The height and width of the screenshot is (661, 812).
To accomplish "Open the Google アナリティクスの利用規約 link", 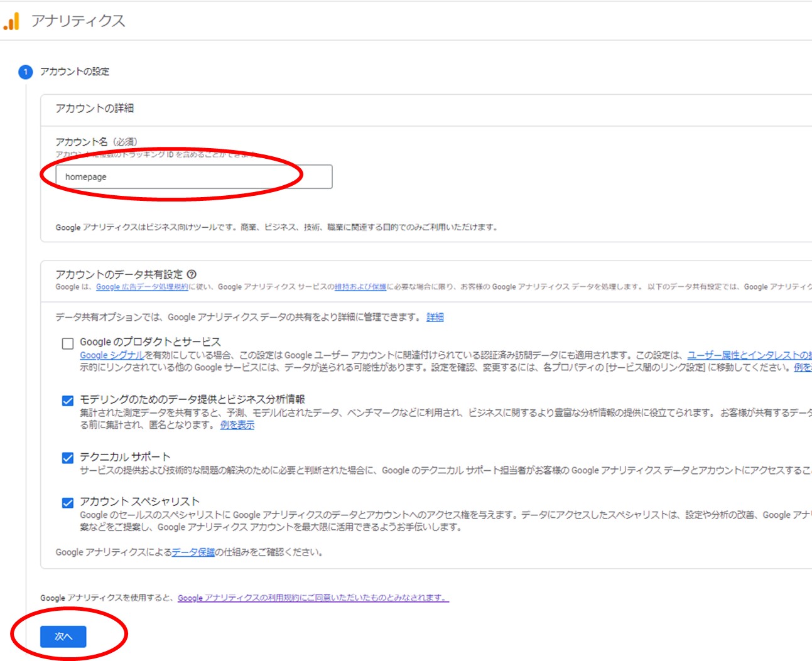I will (x=313, y=598).
